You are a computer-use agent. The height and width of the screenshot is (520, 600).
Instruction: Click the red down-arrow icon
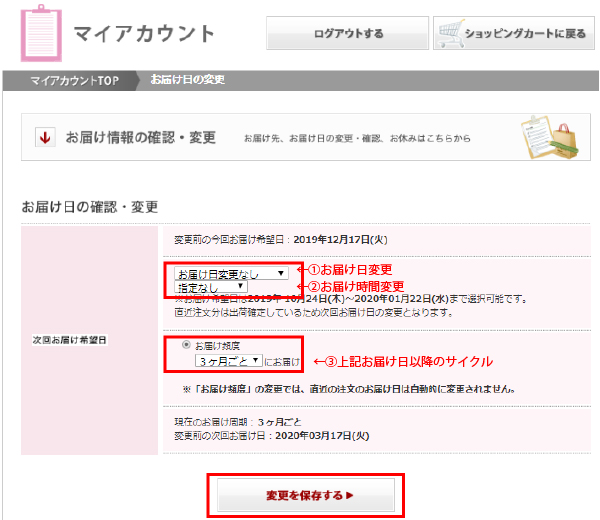[x=45, y=138]
